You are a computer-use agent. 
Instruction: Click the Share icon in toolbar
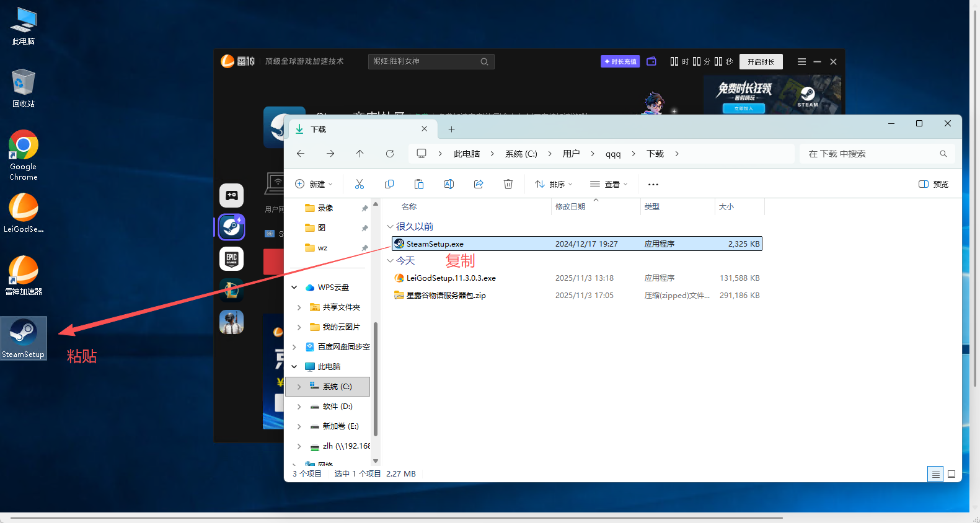(x=479, y=184)
